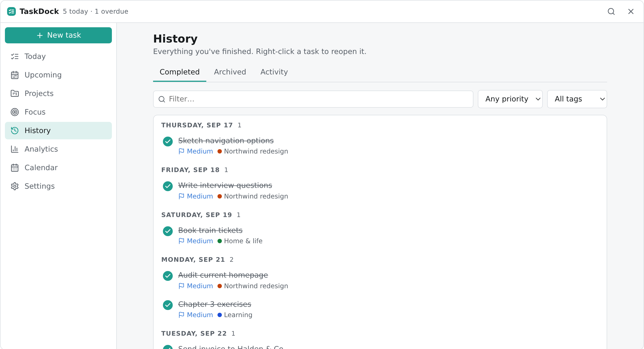Viewport: 644px width, 349px height.
Task: Uncheck Chapter 3 exercises task
Action: click(168, 305)
